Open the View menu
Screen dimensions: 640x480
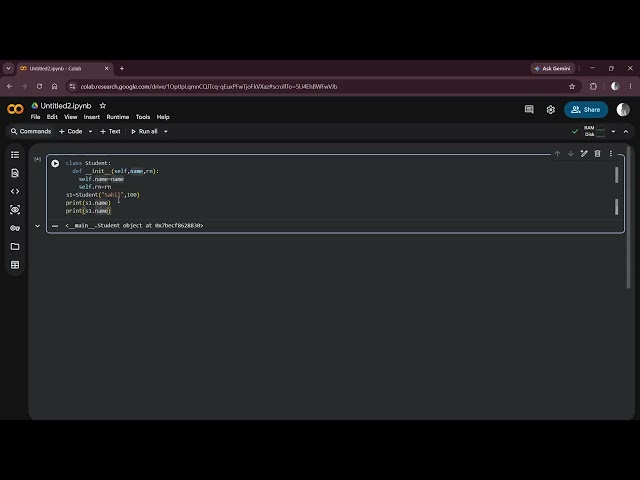pos(71,117)
